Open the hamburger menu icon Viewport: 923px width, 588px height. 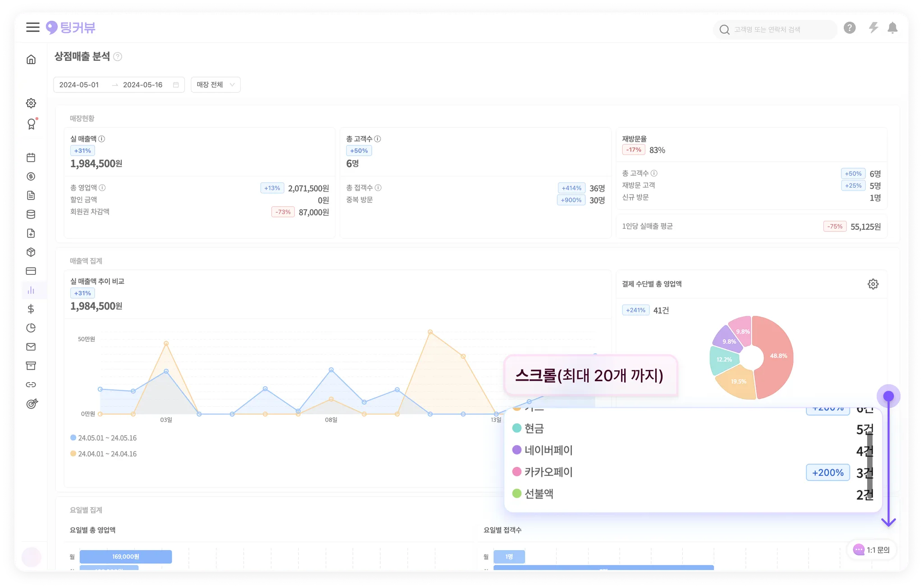tap(32, 27)
